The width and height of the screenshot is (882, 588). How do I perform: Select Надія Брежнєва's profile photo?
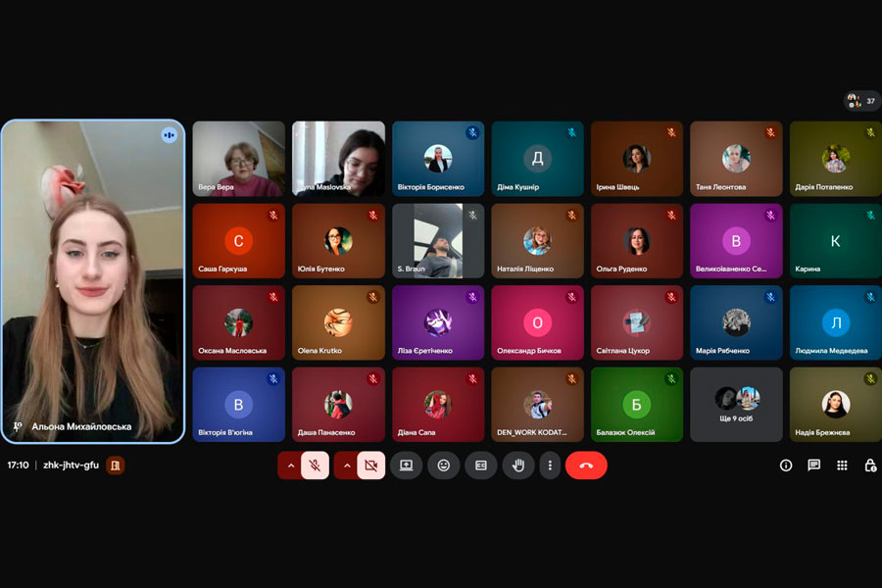(x=835, y=405)
